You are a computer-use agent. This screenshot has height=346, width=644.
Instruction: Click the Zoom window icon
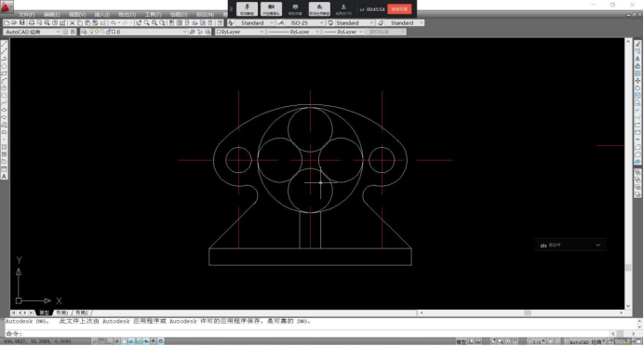[x=154, y=23]
